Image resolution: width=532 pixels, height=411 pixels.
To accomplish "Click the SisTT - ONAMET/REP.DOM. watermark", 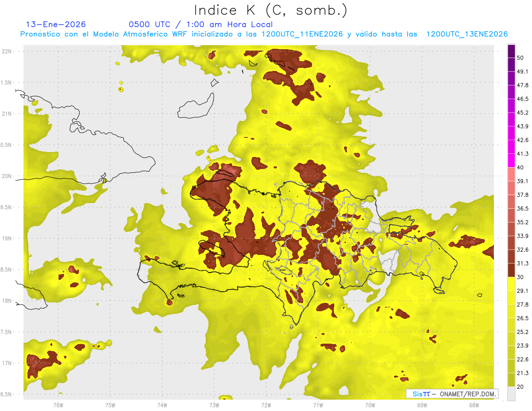I will pos(452,394).
